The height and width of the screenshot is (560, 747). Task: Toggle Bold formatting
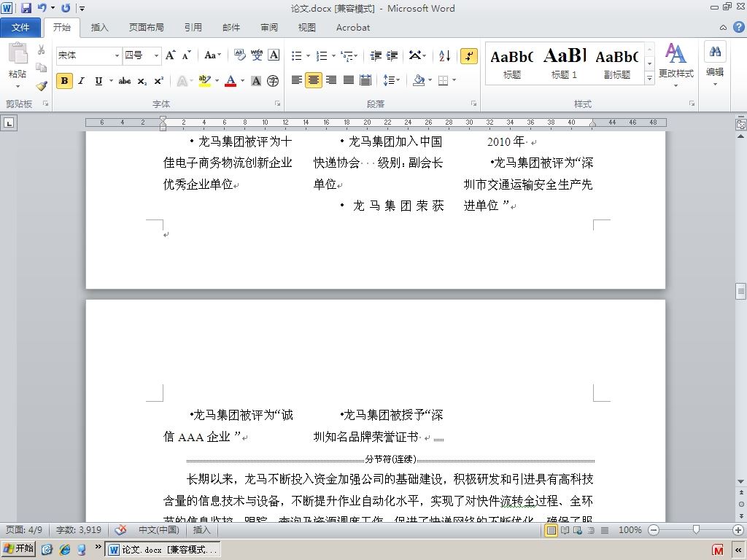pyautogui.click(x=64, y=81)
